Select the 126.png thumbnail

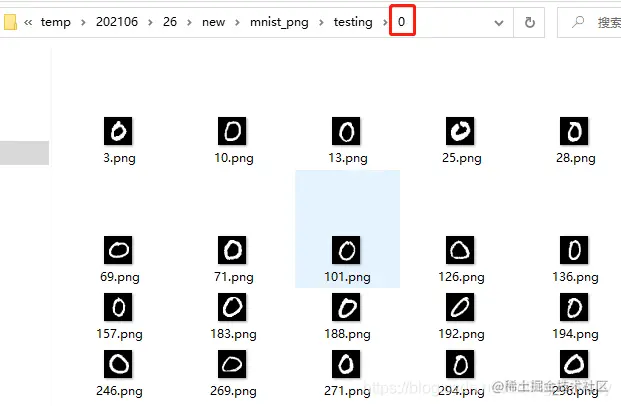(460, 250)
